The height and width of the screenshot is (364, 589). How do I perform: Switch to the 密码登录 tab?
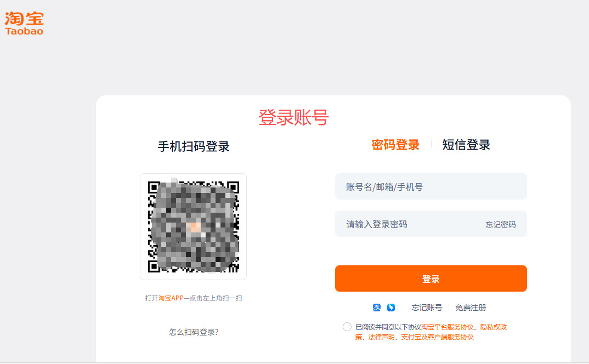coord(395,145)
